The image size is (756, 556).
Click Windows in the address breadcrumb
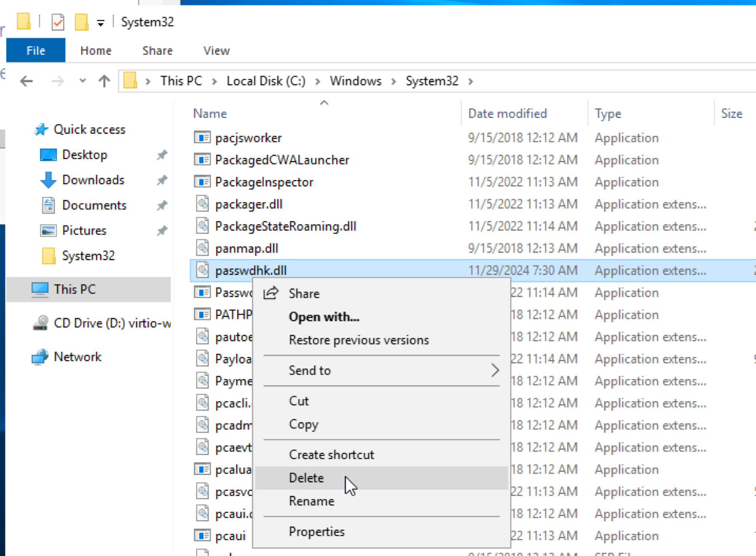coord(355,81)
